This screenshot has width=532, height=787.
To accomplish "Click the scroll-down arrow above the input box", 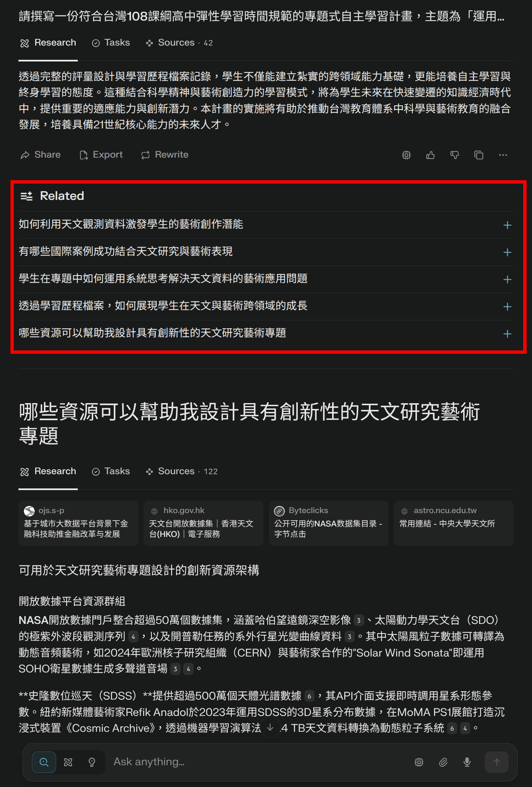I will tap(270, 728).
